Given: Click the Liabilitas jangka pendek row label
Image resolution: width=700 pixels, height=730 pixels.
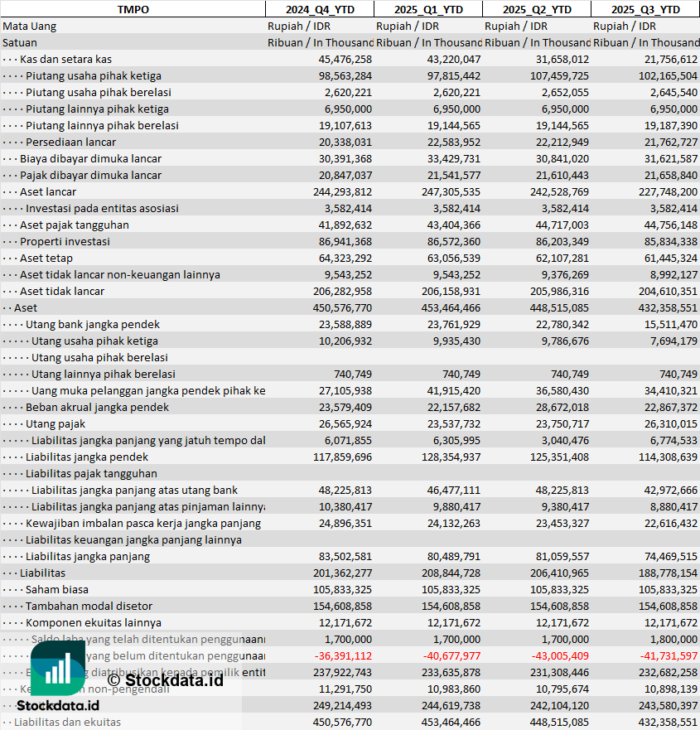Looking at the screenshot, I should [87, 457].
